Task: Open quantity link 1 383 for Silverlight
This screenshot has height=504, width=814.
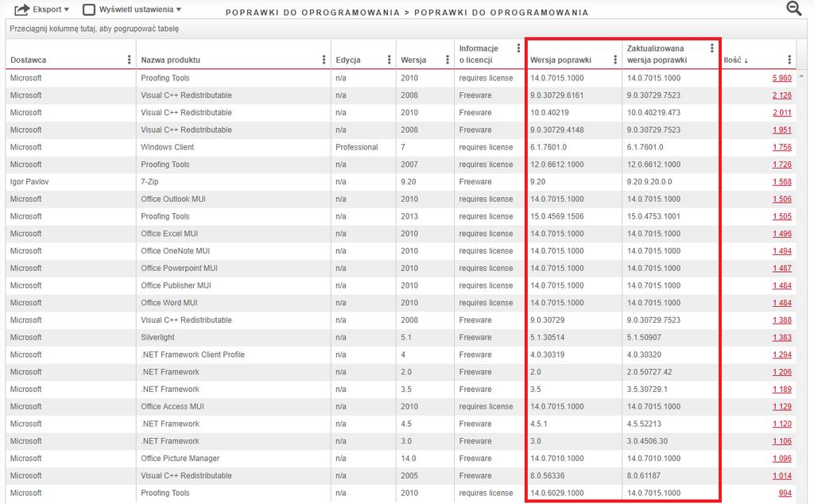Action: [x=782, y=337]
